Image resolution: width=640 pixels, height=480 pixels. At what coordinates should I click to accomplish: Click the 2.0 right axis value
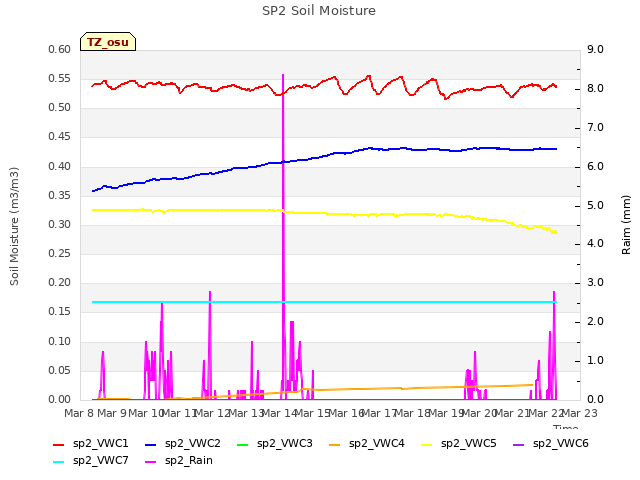point(595,322)
